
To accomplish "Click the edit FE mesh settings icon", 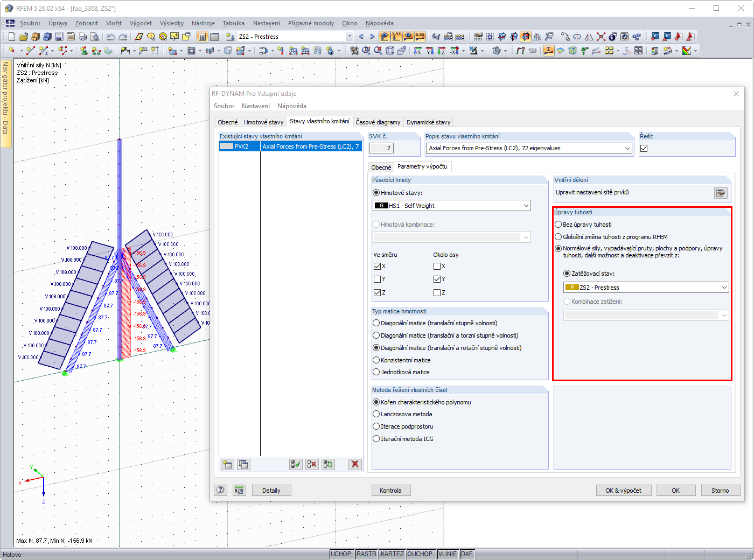I will click(x=721, y=193).
